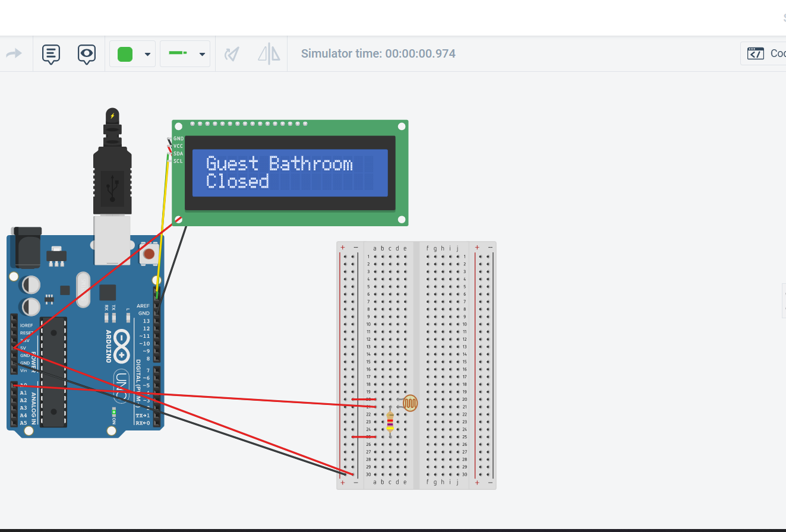786x532 pixels.
Task: Select the resistor on the breadboard
Action: click(390, 422)
